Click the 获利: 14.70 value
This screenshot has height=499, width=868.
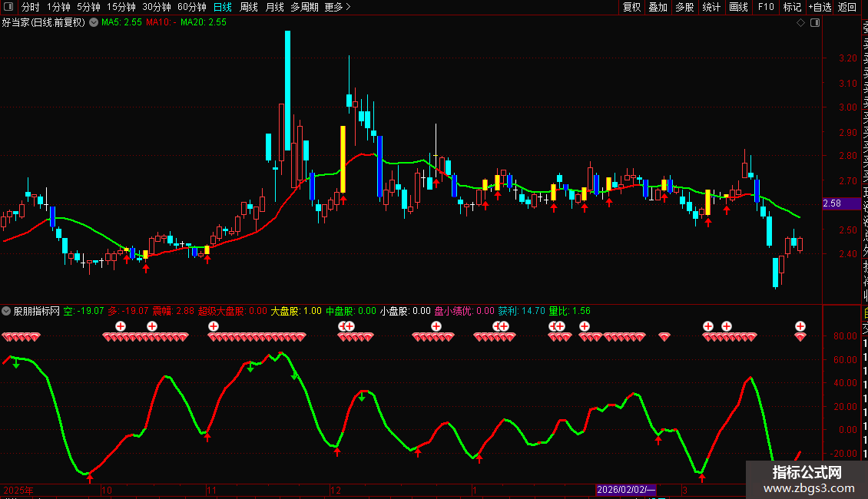click(522, 311)
